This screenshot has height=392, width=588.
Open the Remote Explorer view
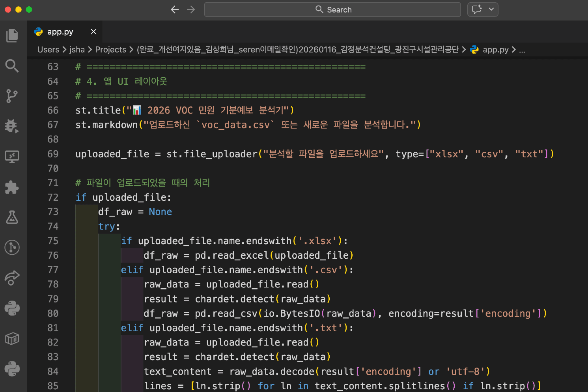pos(12,157)
